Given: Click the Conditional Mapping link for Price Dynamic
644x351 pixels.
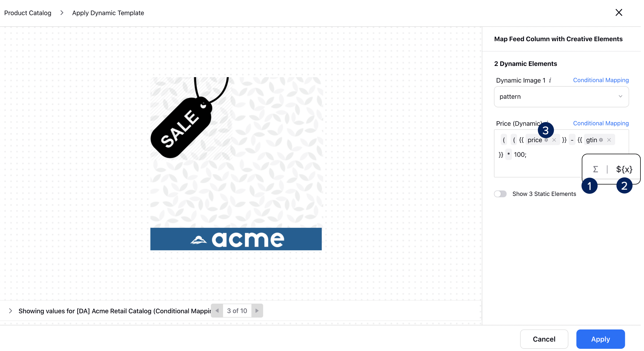Looking at the screenshot, I should tap(601, 123).
